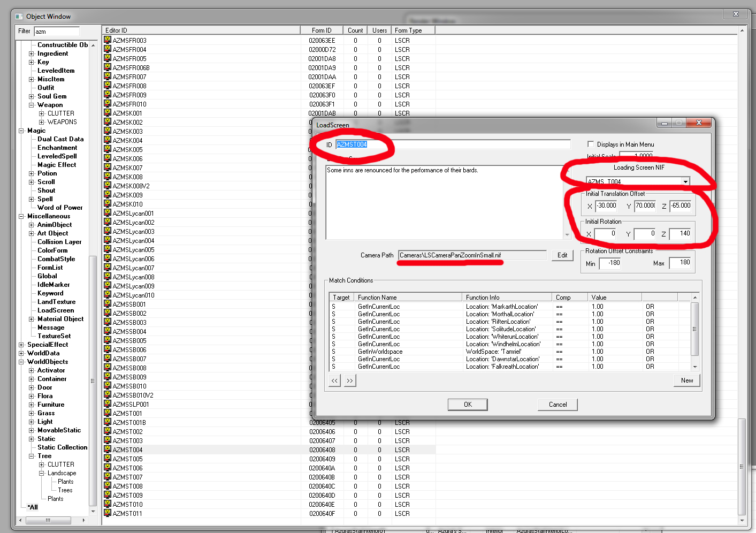The width and height of the screenshot is (756, 533).
Task: Click the form icon beside AZMST001B
Action: (x=108, y=422)
